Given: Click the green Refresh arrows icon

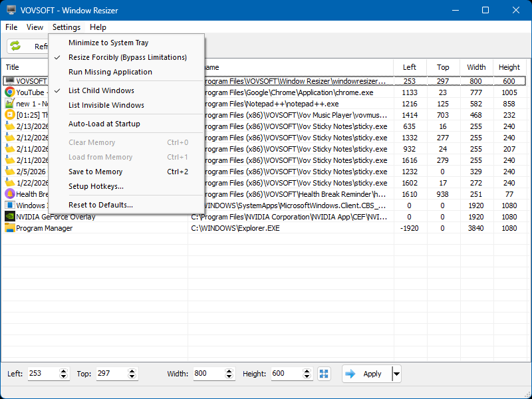Looking at the screenshot, I should pos(15,46).
